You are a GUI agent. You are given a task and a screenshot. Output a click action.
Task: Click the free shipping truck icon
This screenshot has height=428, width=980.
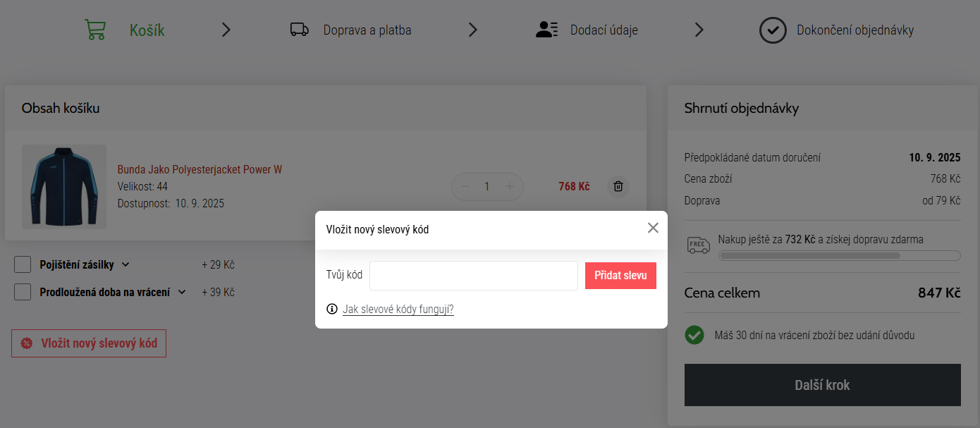(698, 245)
